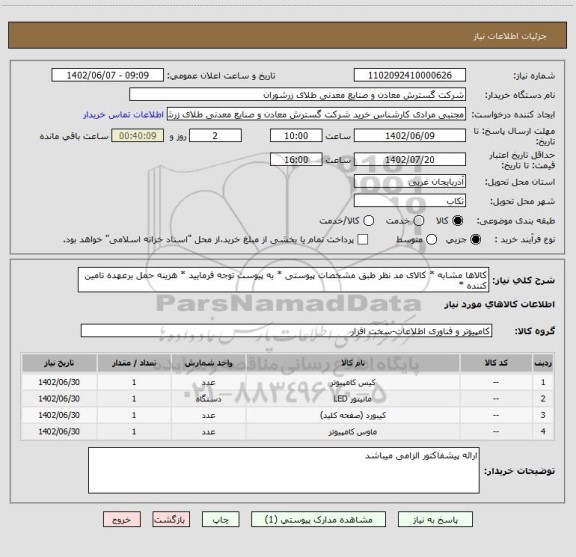Click the countdown timer 00:40:09
This screenshot has height=557, width=576.
pos(138,136)
